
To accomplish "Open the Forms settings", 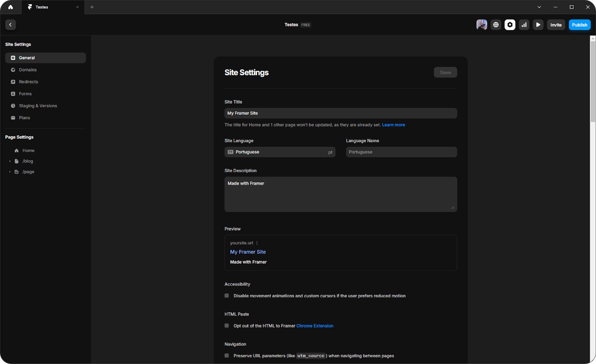I will pyautogui.click(x=45, y=94).
